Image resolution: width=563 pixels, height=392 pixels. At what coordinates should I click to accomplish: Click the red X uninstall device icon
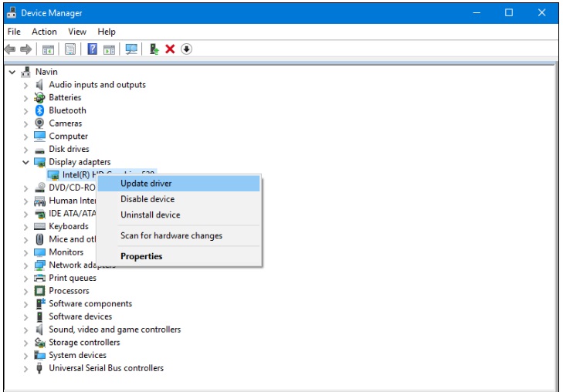click(170, 49)
